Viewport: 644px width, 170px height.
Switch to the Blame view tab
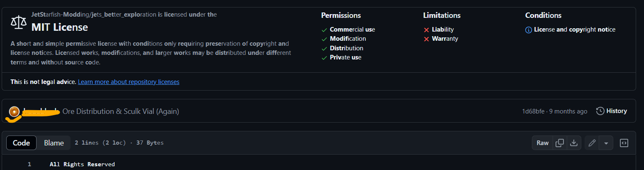click(54, 143)
